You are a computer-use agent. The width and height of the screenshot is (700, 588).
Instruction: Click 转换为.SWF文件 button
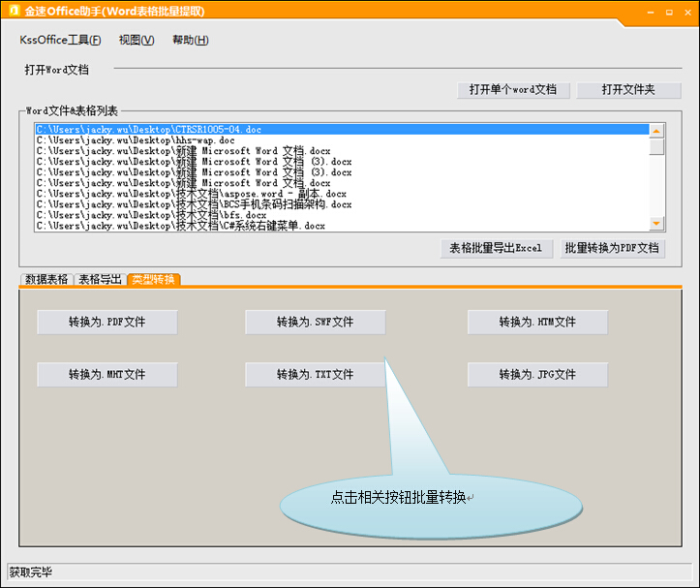[x=316, y=323]
